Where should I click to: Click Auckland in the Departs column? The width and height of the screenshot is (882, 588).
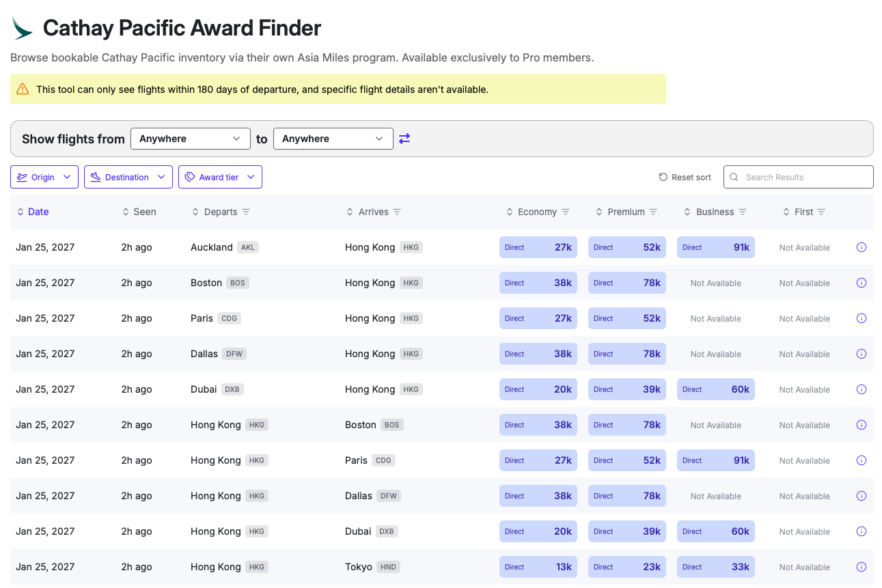[x=212, y=247]
